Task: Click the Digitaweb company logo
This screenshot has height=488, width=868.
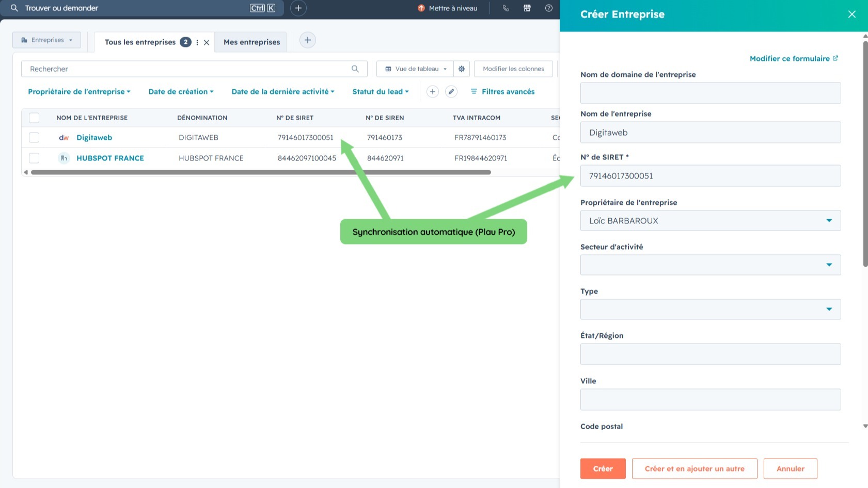Action: pos(64,138)
